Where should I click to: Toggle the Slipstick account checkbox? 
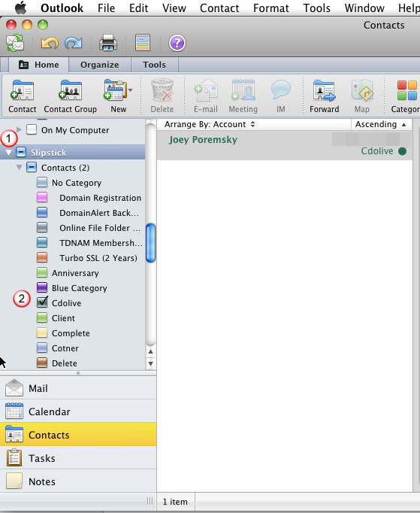[x=21, y=152]
